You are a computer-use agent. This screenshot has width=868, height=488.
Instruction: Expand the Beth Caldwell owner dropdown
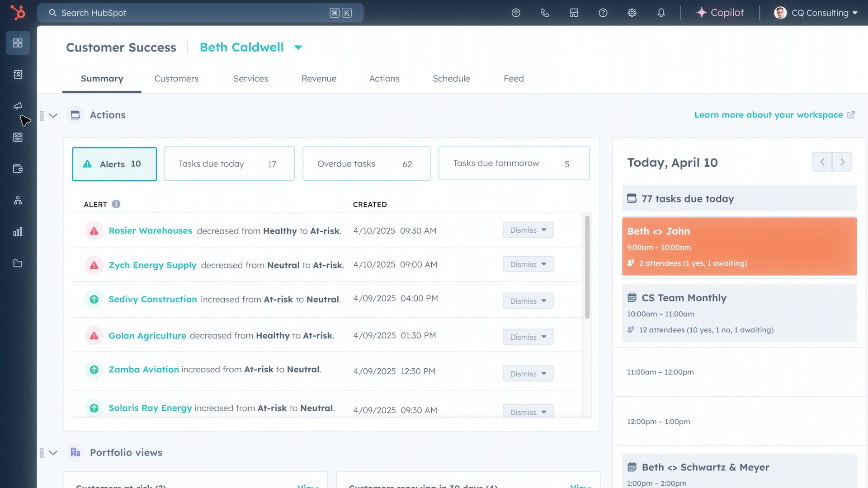(298, 47)
